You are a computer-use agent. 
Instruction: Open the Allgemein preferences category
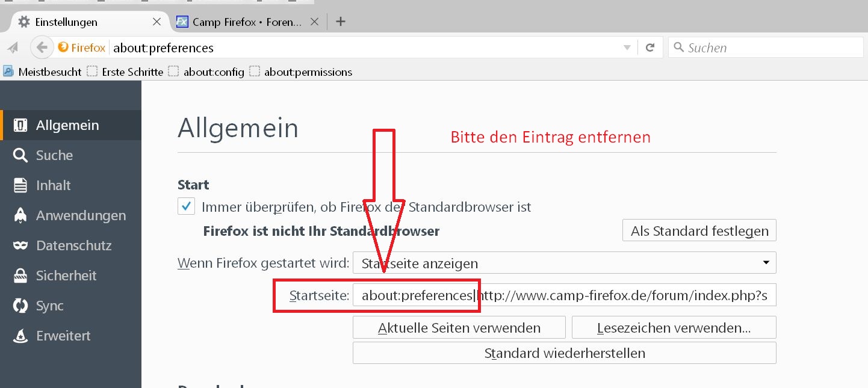70,125
